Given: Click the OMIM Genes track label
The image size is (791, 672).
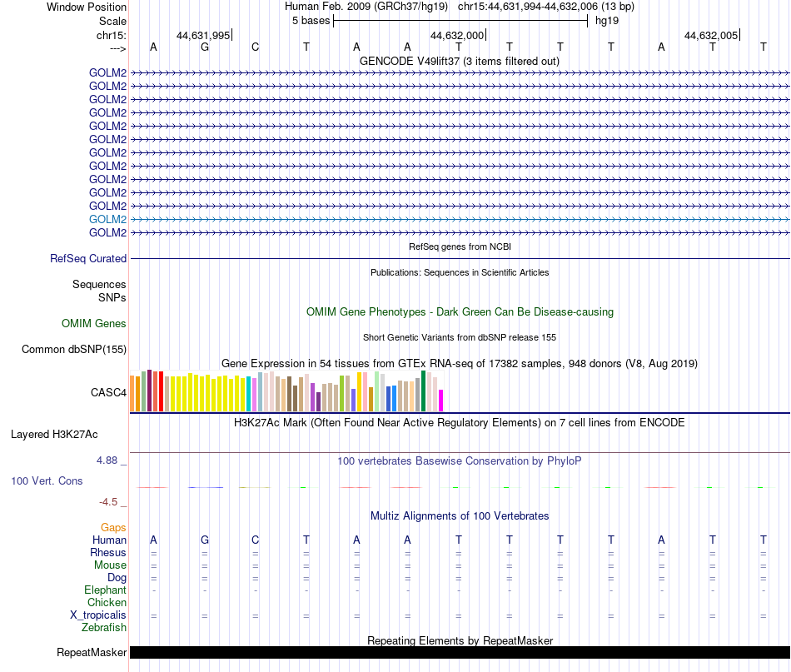Looking at the screenshot, I should [93, 323].
